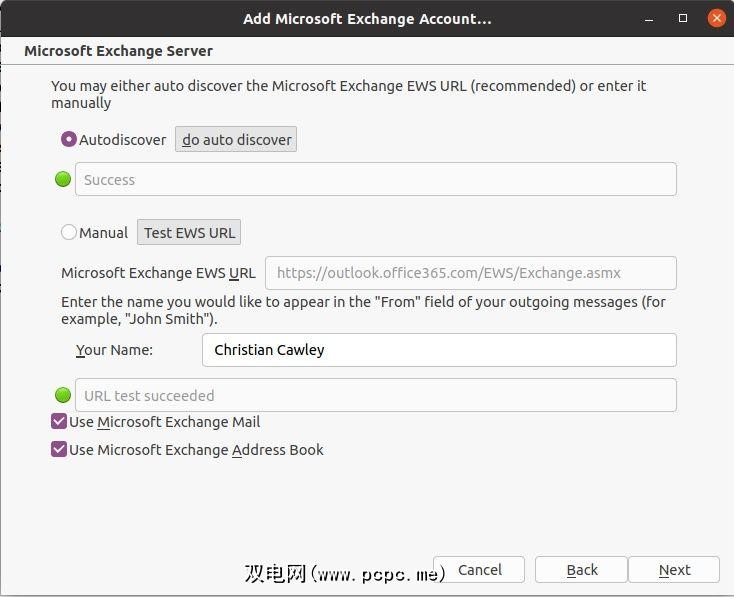Click the Cancel button

pyautogui.click(x=479, y=569)
